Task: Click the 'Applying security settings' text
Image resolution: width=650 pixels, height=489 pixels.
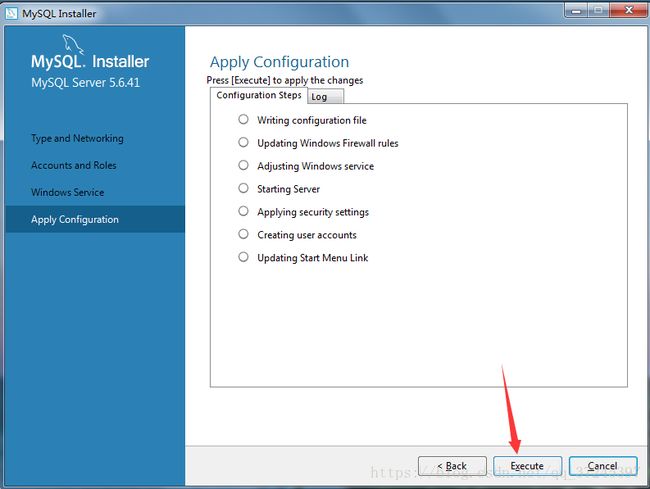Action: [313, 212]
